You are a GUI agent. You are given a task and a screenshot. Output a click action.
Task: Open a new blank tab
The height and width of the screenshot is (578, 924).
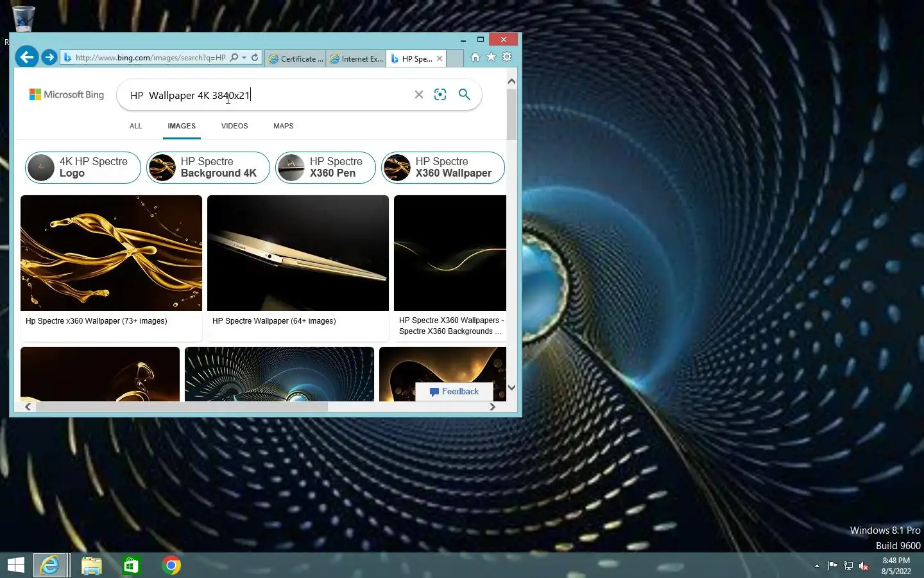click(455, 58)
